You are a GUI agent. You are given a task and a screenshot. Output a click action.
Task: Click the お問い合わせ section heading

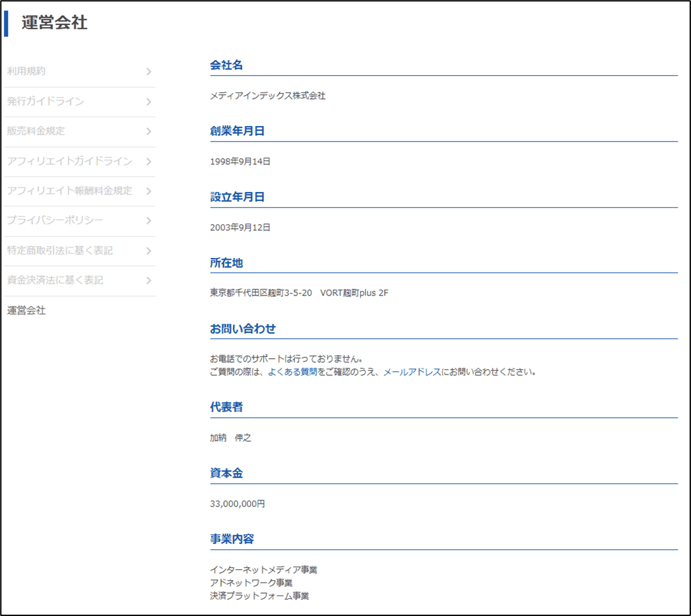click(x=243, y=329)
